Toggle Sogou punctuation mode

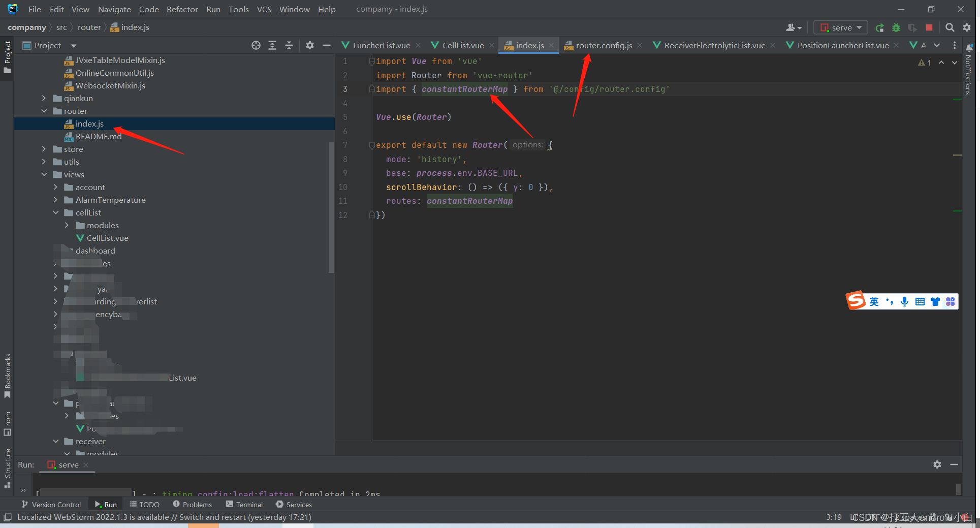(x=890, y=301)
